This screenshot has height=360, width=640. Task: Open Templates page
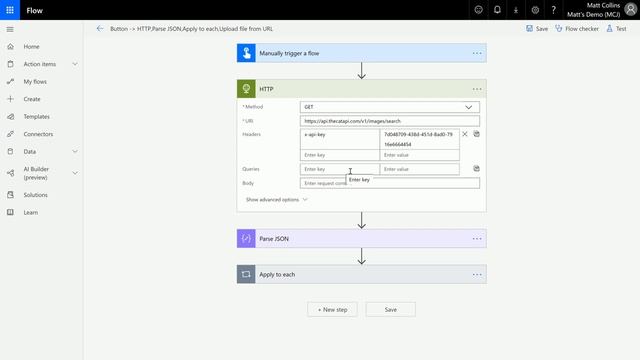coord(36,116)
